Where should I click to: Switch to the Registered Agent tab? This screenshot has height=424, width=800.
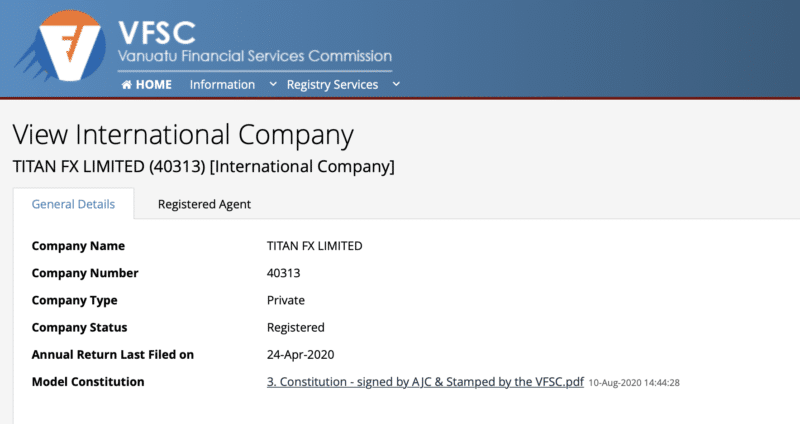tap(204, 204)
